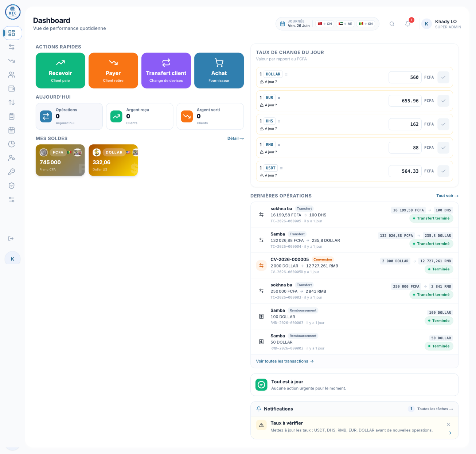Click the Terminée status on CV-2026-000005

(x=439, y=269)
